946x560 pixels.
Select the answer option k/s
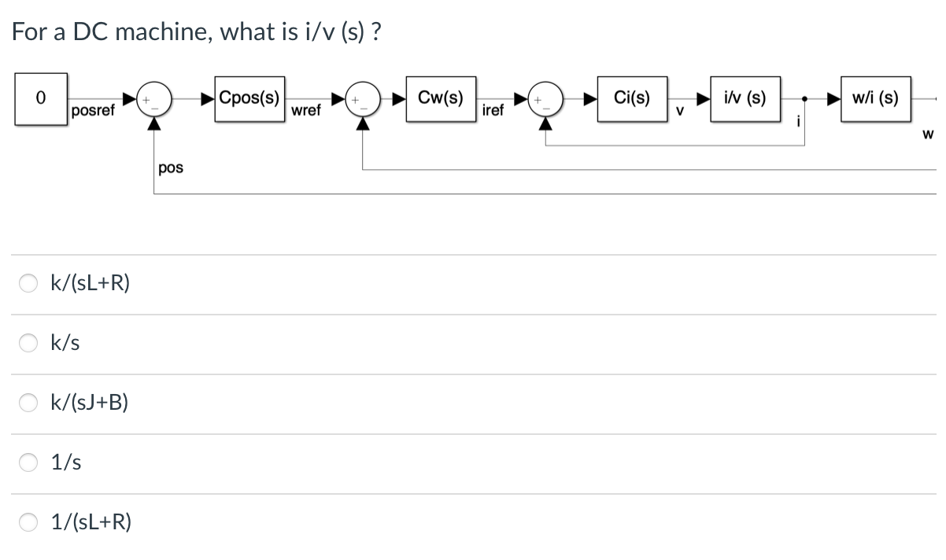click(x=65, y=341)
